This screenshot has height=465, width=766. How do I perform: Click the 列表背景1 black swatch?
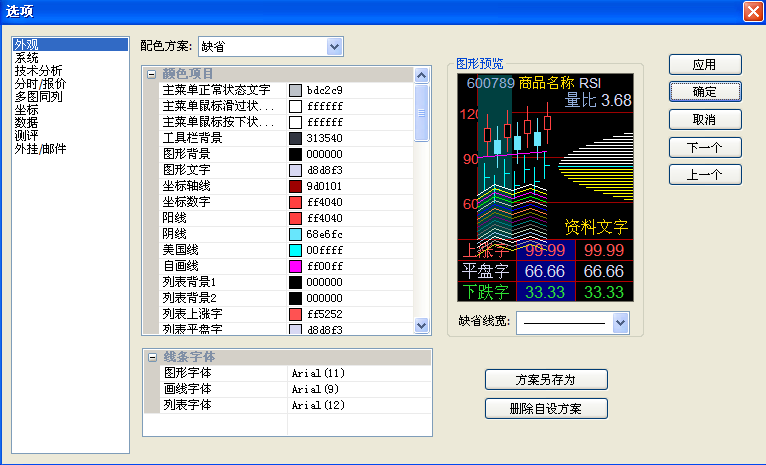[x=295, y=282]
